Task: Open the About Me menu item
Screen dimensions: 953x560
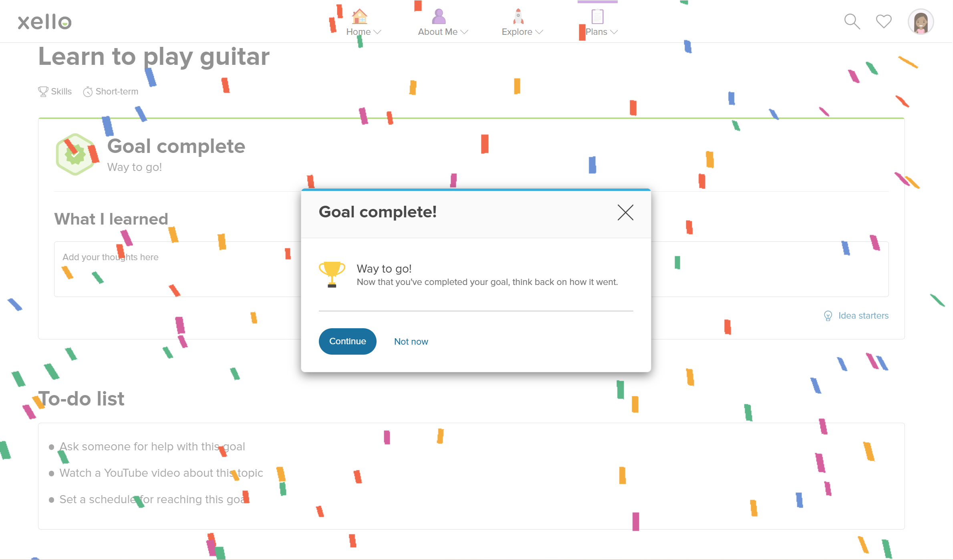Action: (437, 32)
